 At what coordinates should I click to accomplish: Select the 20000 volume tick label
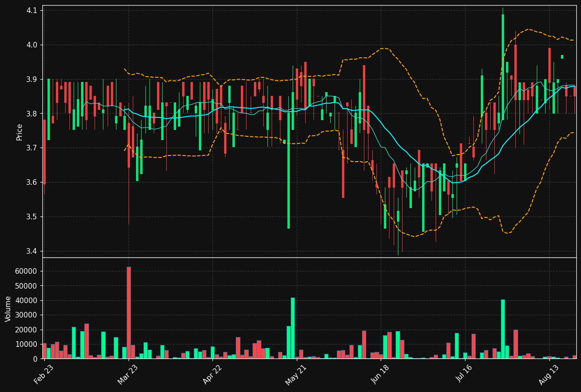click(x=26, y=330)
